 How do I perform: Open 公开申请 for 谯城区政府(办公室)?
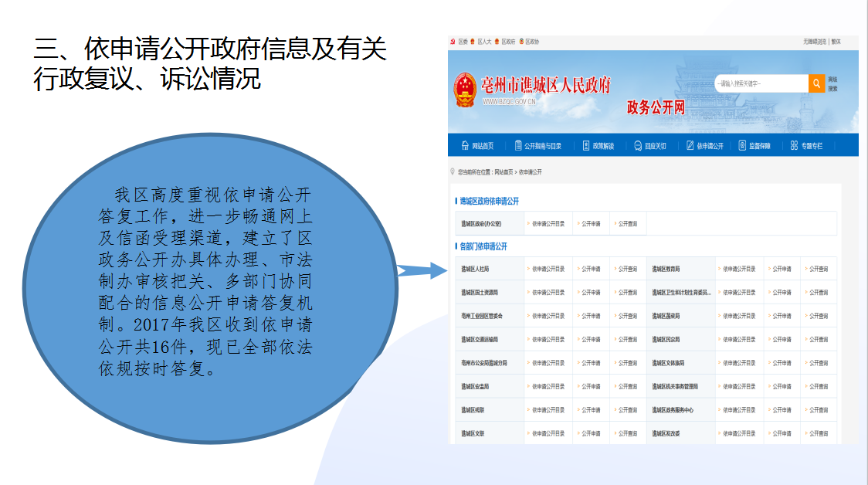pyautogui.click(x=591, y=224)
